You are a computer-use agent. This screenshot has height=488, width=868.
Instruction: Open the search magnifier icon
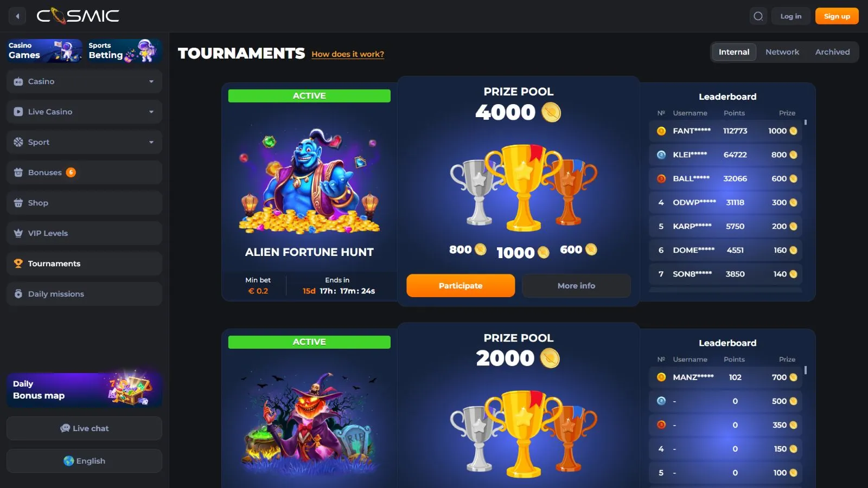[758, 16]
